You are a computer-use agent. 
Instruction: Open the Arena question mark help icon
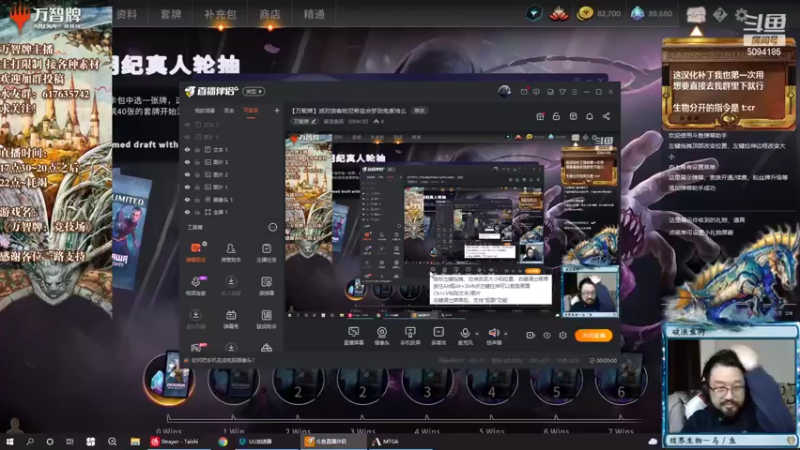[x=720, y=15]
